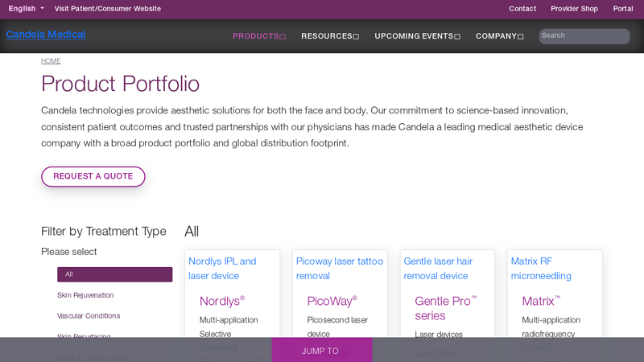Image resolution: width=644 pixels, height=362 pixels.
Task: Click the Jump To button
Action: tap(321, 351)
